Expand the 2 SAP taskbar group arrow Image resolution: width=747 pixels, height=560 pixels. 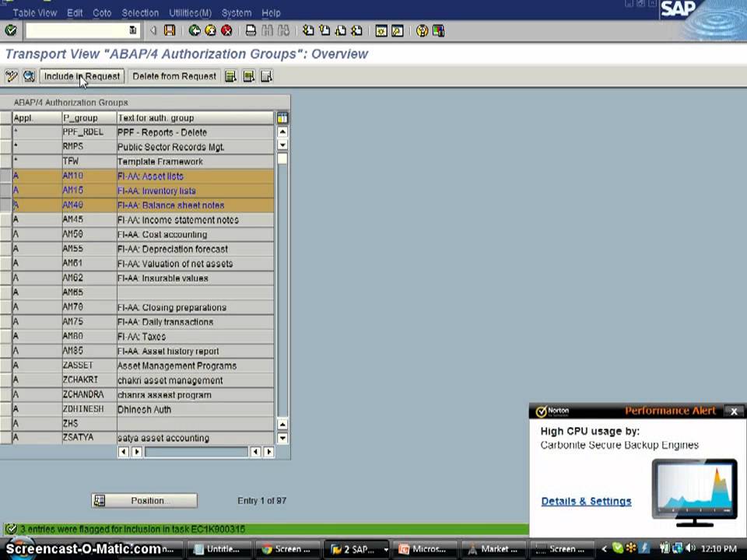pyautogui.click(x=385, y=550)
